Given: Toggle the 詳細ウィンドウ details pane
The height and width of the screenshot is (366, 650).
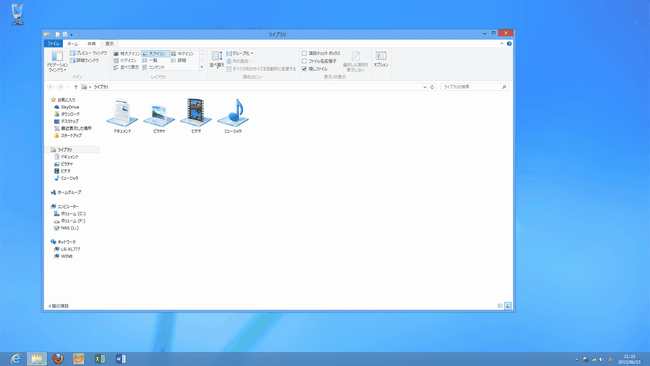Looking at the screenshot, I should (x=85, y=61).
